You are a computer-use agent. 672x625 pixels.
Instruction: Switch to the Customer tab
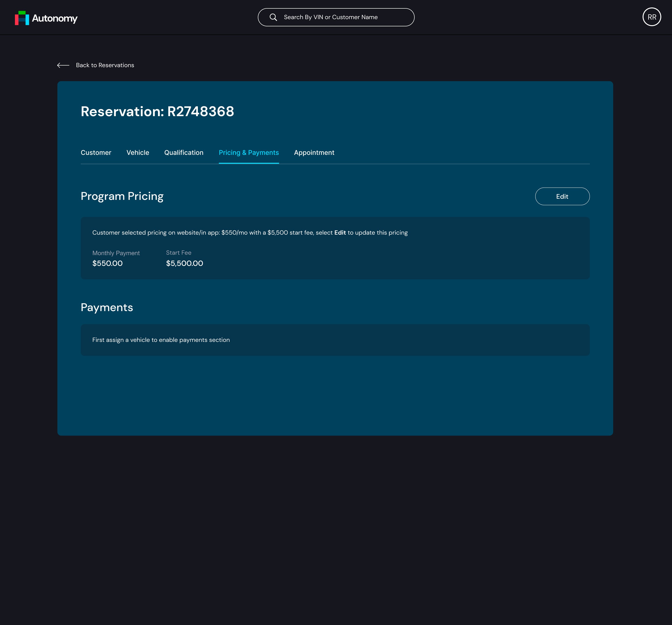tap(96, 153)
